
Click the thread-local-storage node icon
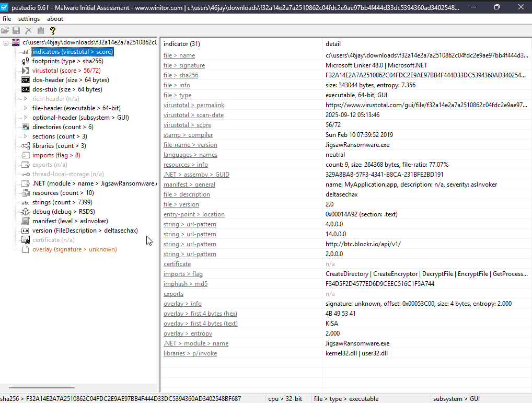[26, 174]
